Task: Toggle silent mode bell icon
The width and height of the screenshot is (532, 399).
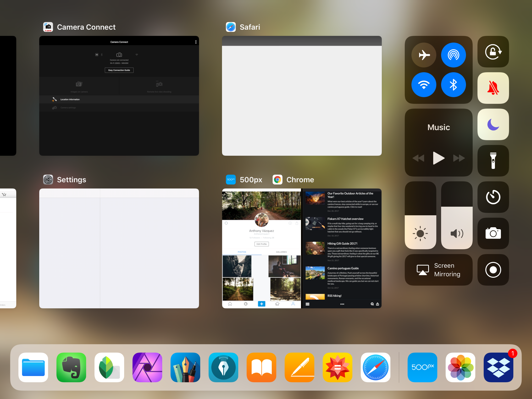Action: 493,88
